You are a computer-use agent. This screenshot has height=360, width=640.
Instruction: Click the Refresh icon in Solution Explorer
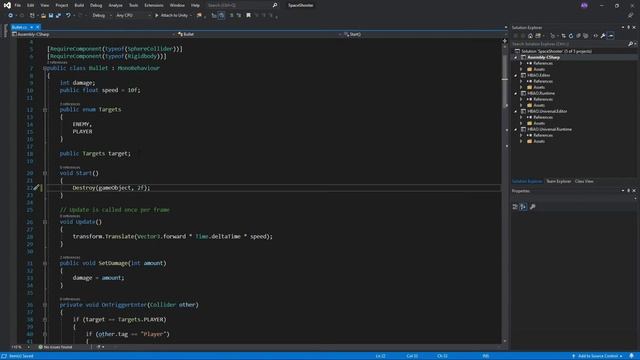tap(571, 36)
